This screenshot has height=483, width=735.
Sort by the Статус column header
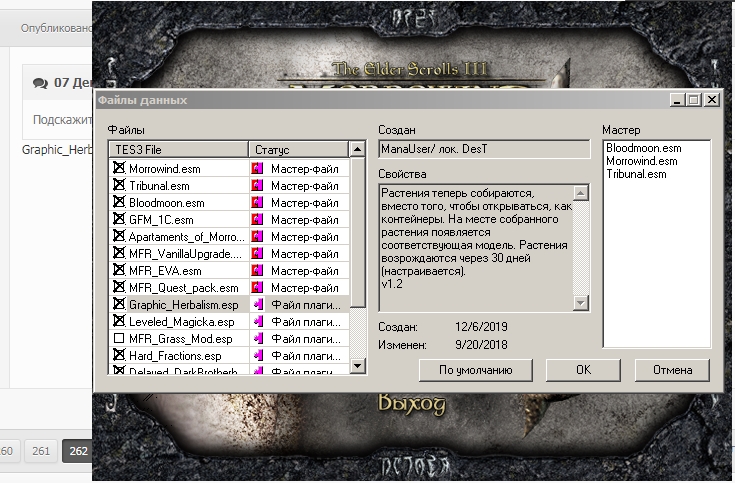[x=297, y=149]
